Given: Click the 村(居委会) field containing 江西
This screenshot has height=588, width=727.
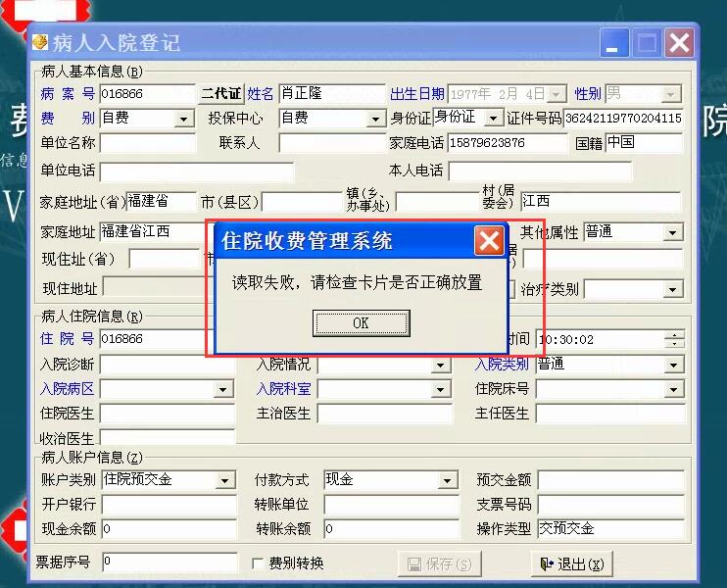Looking at the screenshot, I should pyautogui.click(x=601, y=201).
